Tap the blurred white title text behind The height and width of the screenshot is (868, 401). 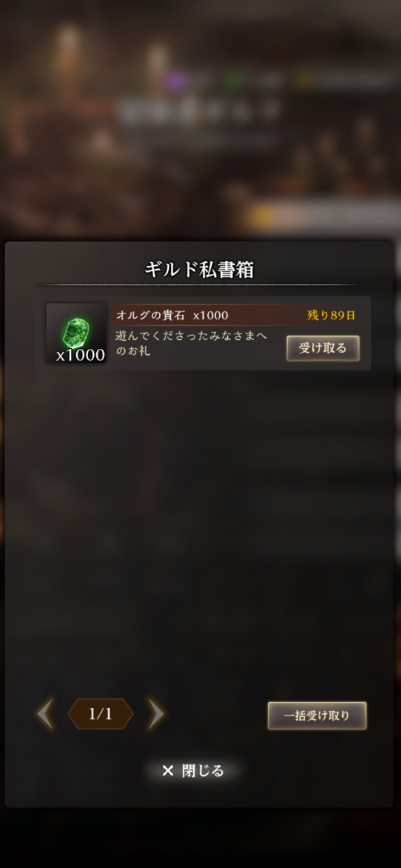(199, 111)
